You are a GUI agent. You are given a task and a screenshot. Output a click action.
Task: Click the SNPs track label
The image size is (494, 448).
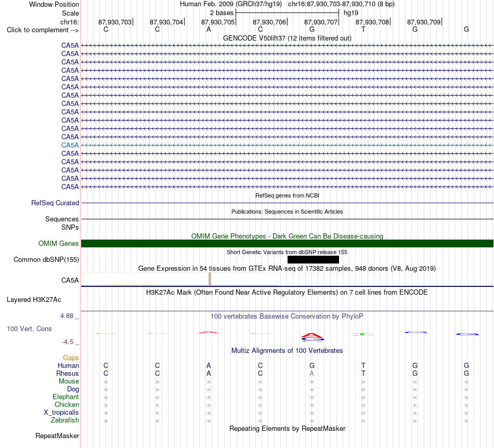pos(70,227)
